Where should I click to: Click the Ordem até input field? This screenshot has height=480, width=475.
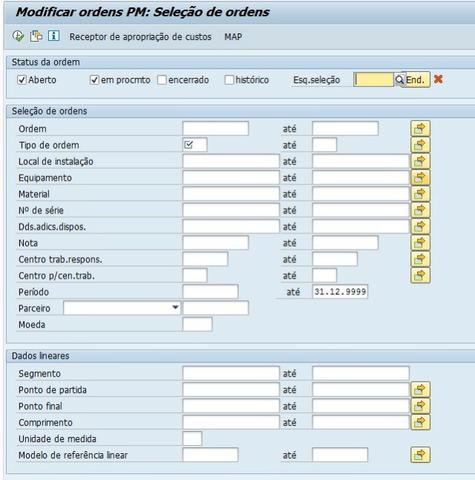pyautogui.click(x=345, y=129)
